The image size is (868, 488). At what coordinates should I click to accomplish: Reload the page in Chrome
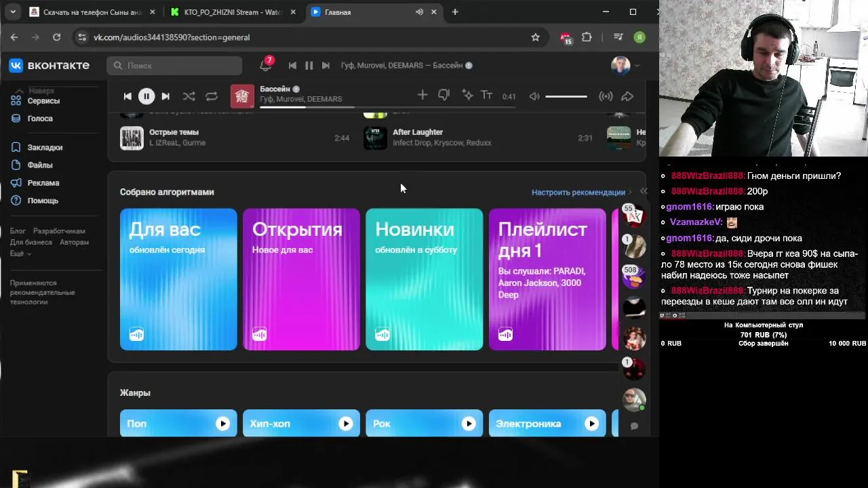point(56,37)
